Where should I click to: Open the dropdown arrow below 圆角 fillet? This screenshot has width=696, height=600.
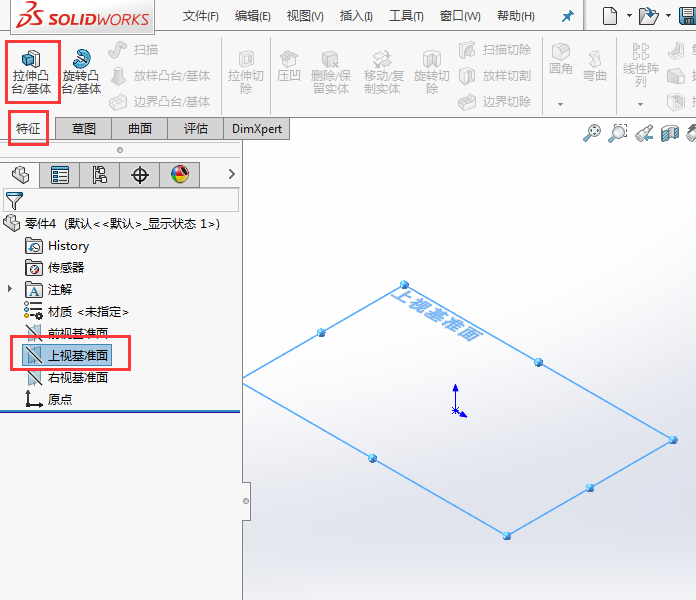pos(560,104)
